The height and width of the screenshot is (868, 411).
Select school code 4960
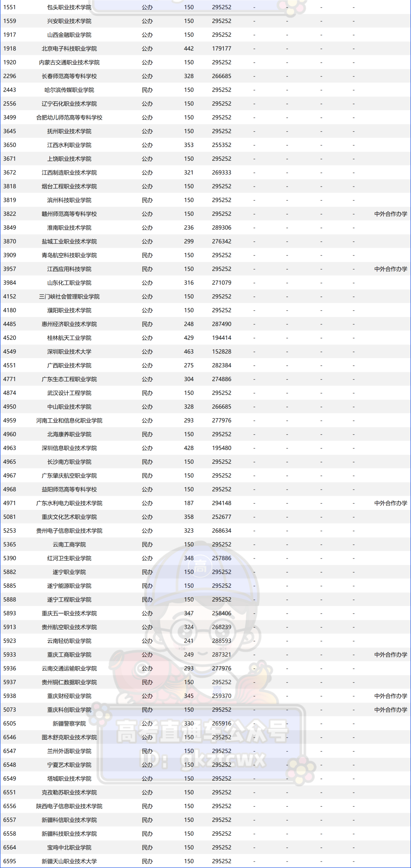click(x=10, y=434)
